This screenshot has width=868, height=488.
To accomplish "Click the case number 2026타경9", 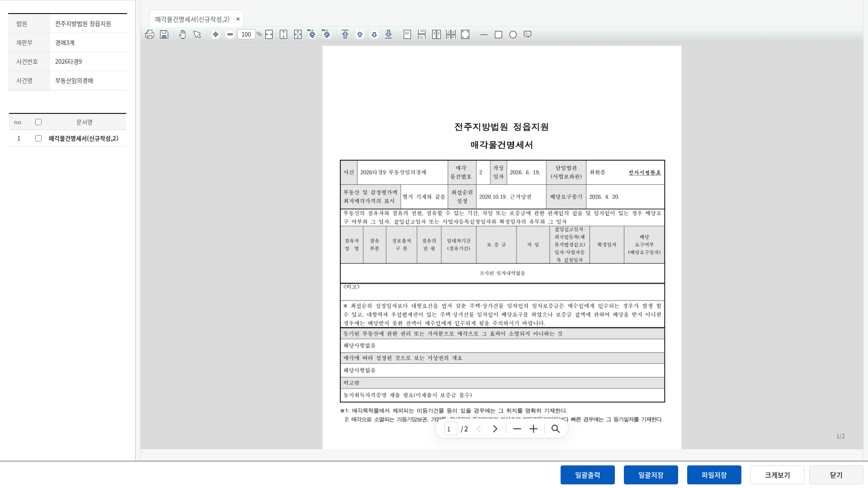I will [69, 61].
